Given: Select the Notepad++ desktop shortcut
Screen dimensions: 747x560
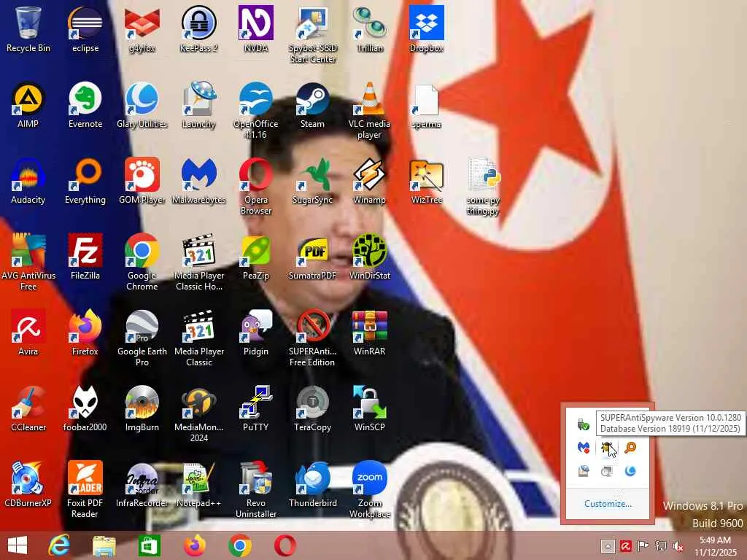Looking at the screenshot, I should [x=198, y=484].
